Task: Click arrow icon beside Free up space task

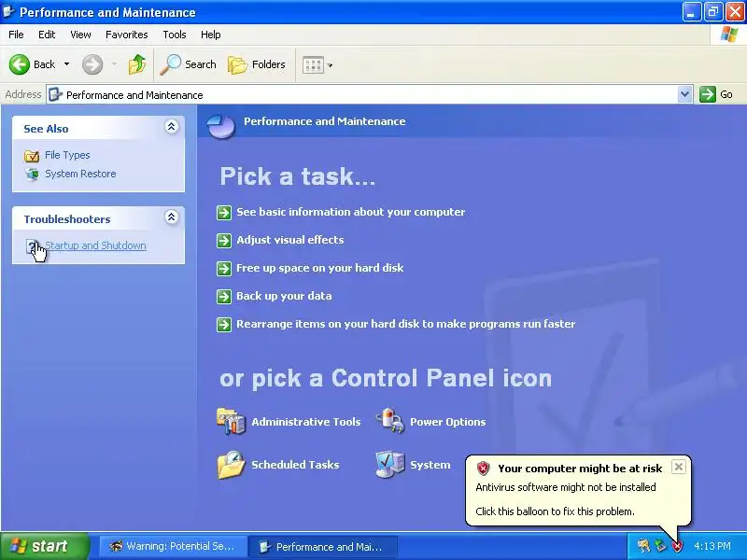Action: [x=224, y=269]
